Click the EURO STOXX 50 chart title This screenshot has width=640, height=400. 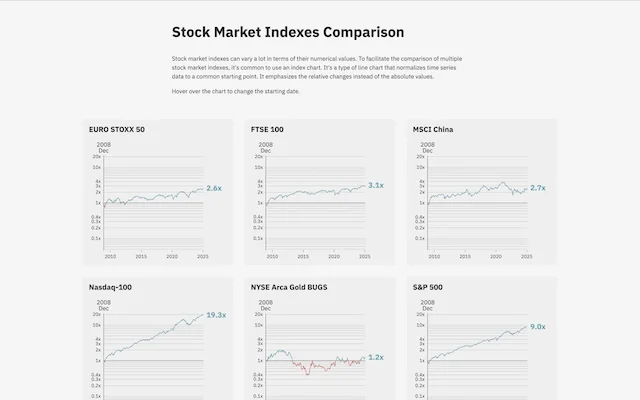[x=117, y=129]
